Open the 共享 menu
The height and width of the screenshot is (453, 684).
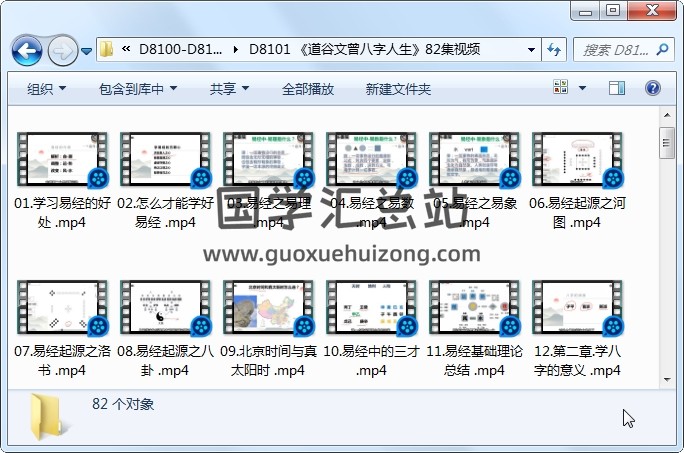229,89
